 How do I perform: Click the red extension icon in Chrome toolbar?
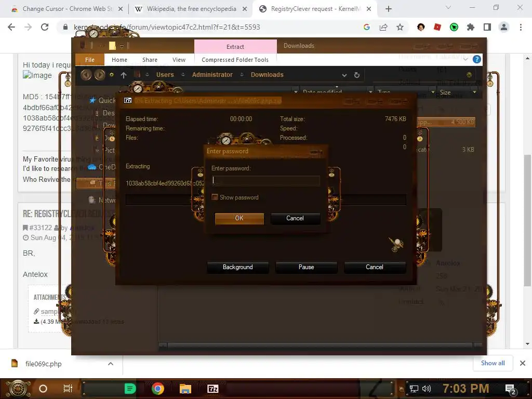point(437,27)
